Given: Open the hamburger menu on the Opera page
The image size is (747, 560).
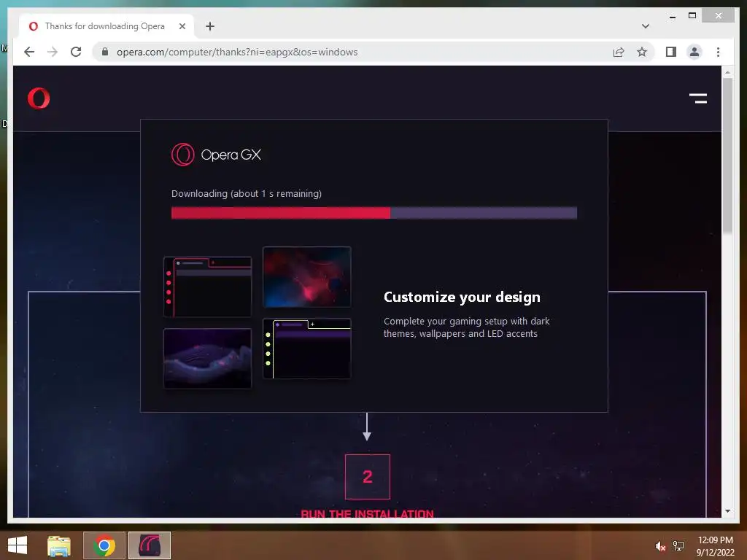Looking at the screenshot, I should [698, 98].
